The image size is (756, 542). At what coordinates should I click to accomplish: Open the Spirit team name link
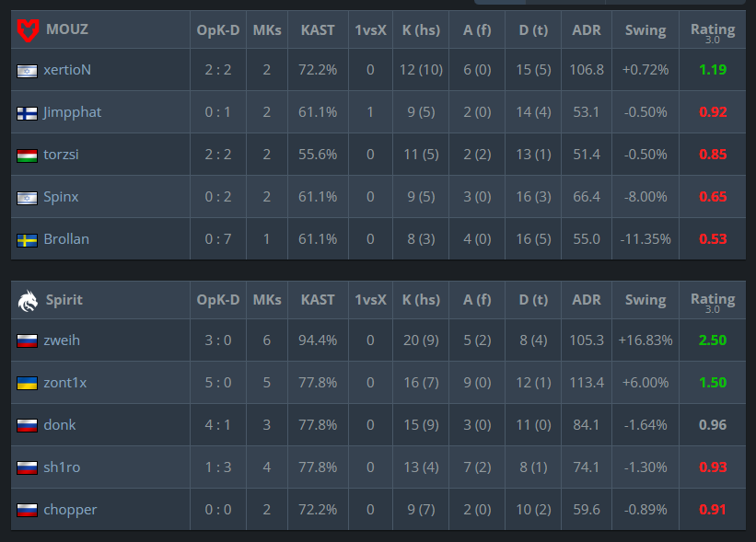(x=64, y=300)
